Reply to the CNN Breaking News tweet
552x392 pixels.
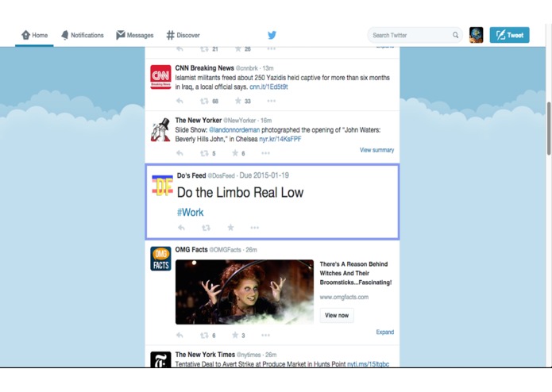[179, 102]
